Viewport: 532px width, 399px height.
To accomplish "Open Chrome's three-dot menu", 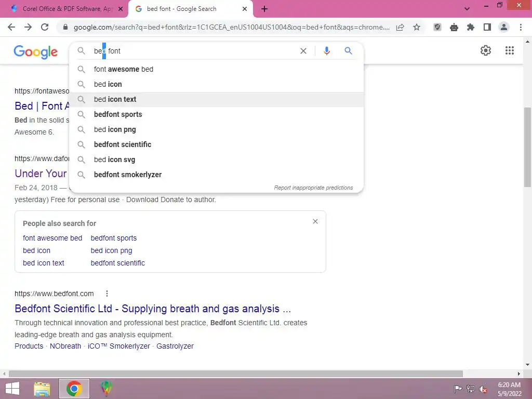I will point(521,27).
